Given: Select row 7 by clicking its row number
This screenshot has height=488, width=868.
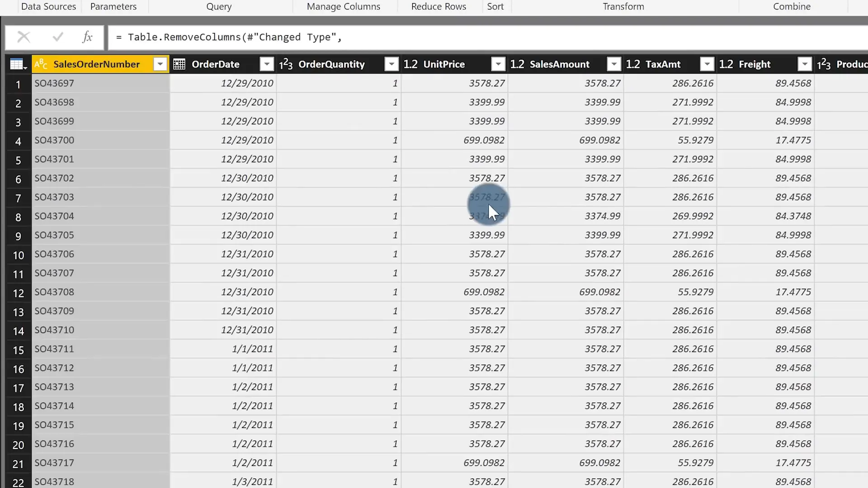Looking at the screenshot, I should click(18, 198).
